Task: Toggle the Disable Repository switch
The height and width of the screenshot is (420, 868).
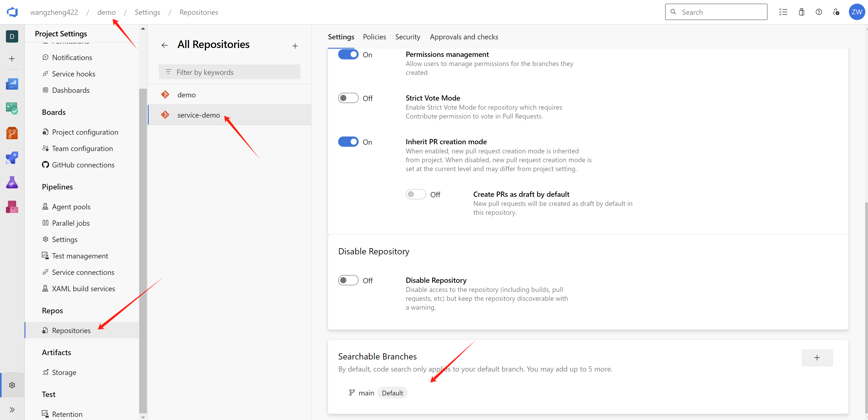Action: tap(348, 280)
